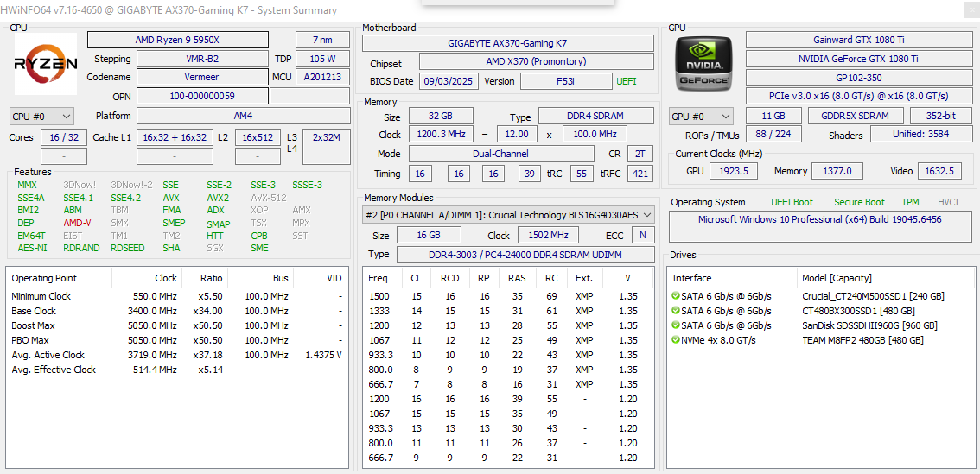Select the SanDisk SDSSDHII960G drive entry
Screen dimensions: 980x474
(821, 325)
